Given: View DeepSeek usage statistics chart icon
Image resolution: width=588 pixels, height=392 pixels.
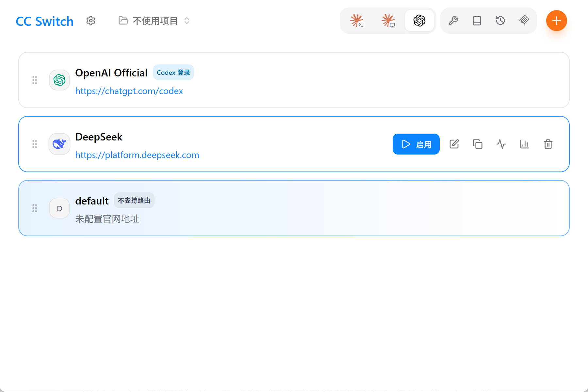Looking at the screenshot, I should pos(525,144).
